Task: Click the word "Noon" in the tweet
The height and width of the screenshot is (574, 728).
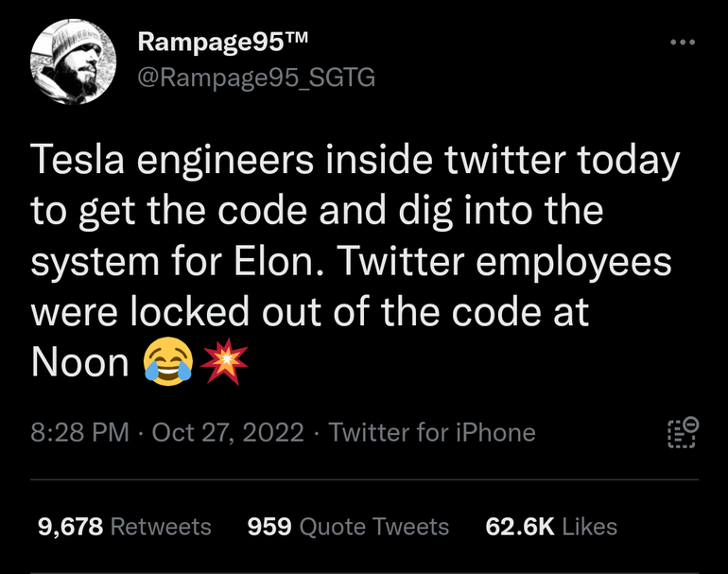Action: 79,362
